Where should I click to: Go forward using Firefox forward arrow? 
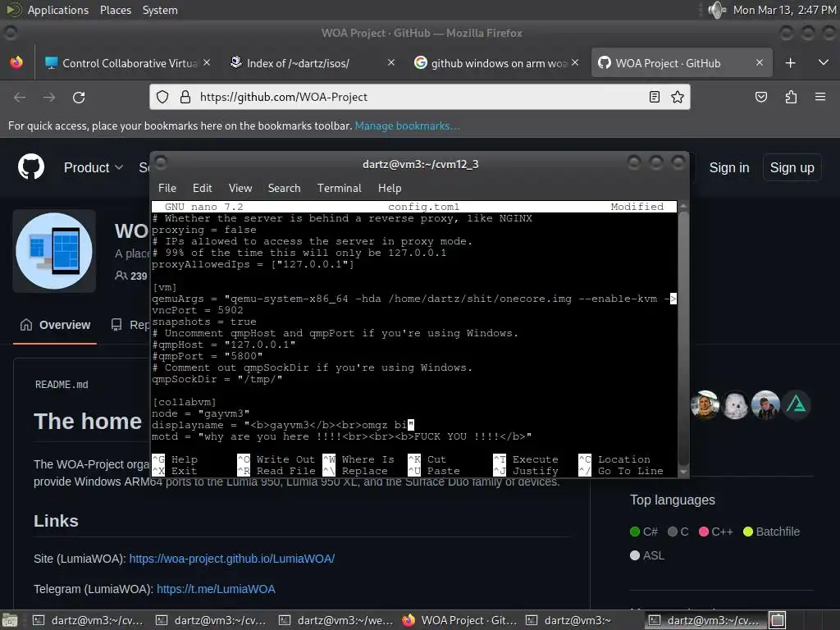pos(49,97)
